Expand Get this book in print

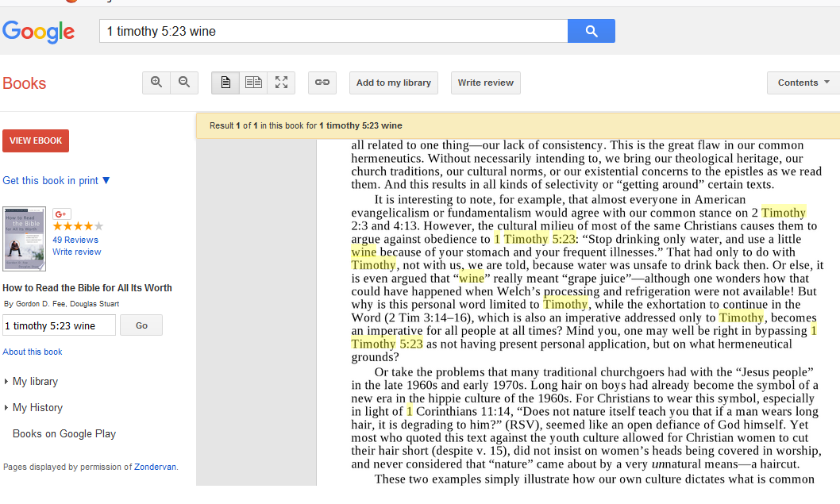click(56, 180)
